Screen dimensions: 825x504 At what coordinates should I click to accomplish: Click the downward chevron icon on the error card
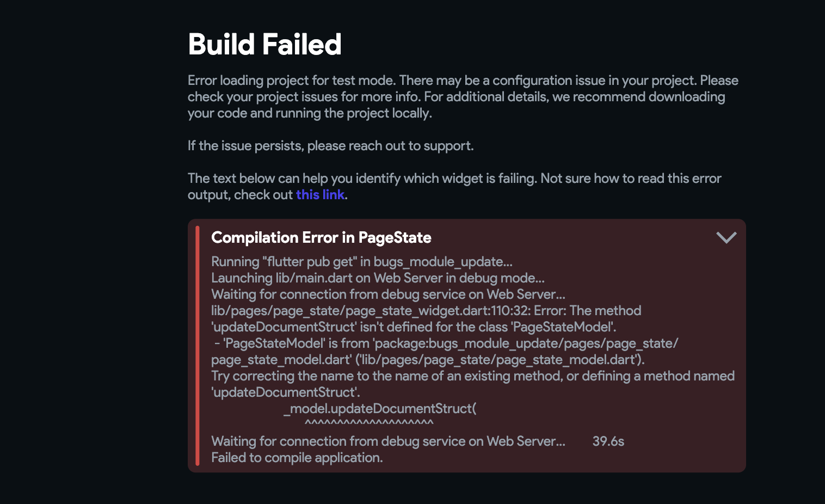pyautogui.click(x=725, y=237)
